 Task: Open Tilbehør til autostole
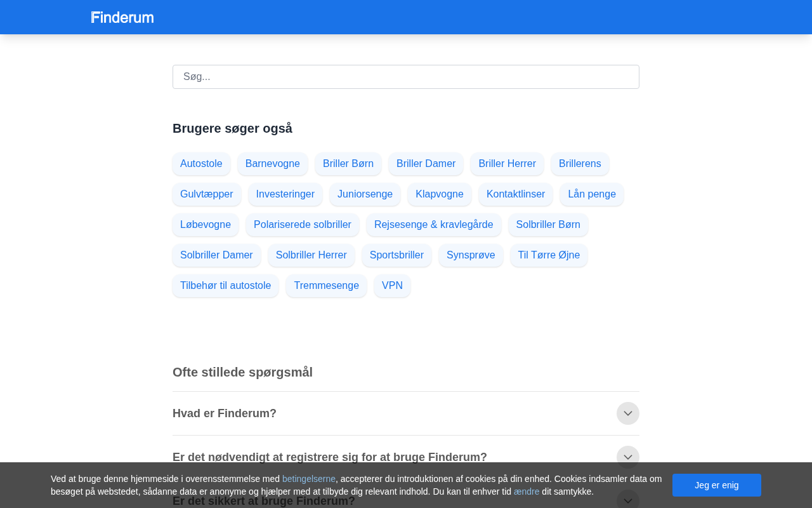(225, 286)
